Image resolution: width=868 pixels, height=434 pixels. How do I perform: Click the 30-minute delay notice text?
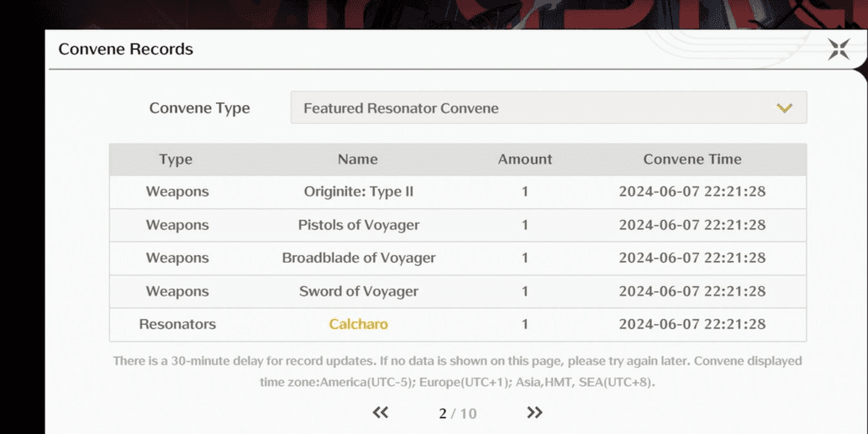[457, 372]
